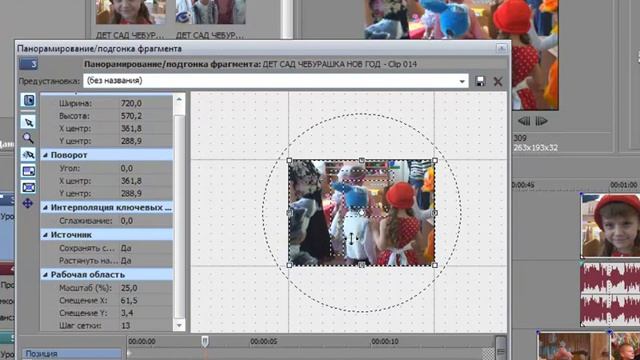Image resolution: width=640 pixels, height=360 pixels.
Task: Select the Normal Edit arrow tool
Action: coord(28,122)
